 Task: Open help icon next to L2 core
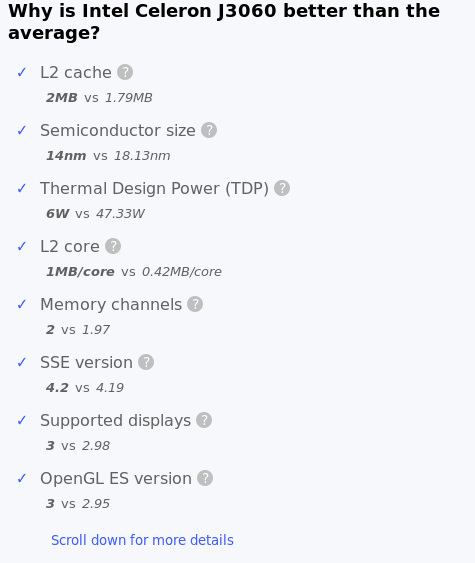(113, 246)
